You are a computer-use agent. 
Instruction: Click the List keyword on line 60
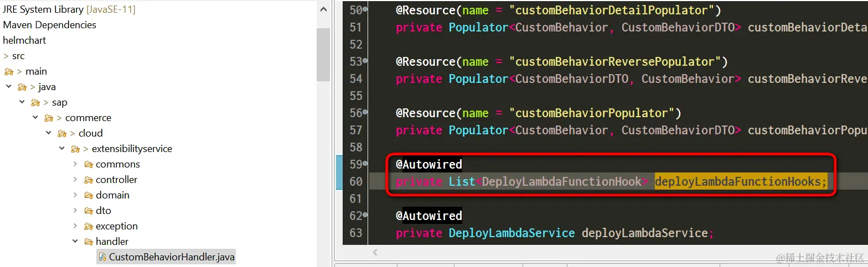click(x=462, y=181)
